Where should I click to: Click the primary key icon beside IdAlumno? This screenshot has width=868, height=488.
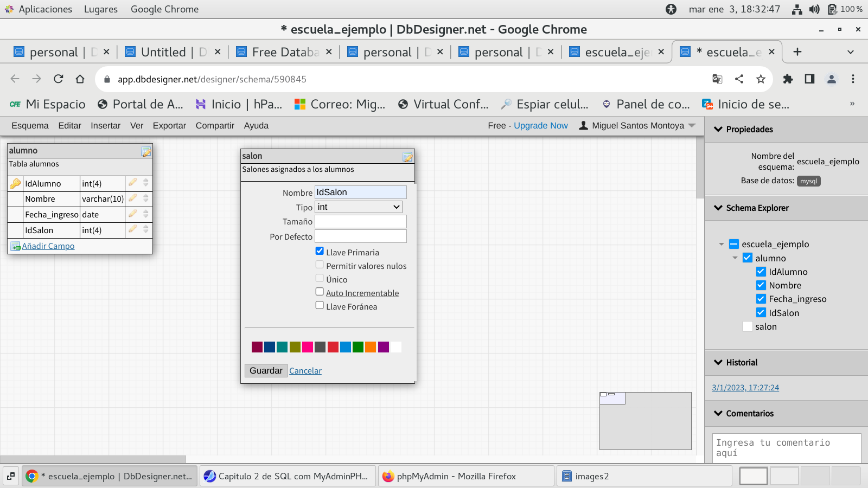[x=15, y=184]
